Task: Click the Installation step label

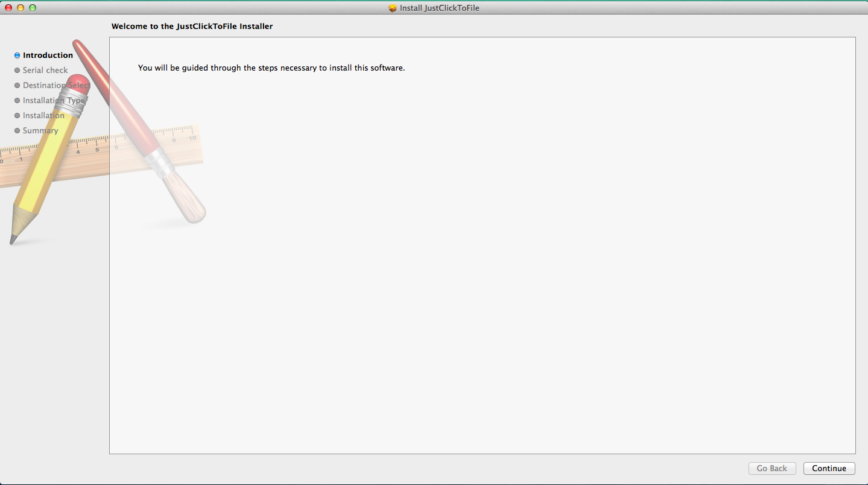Action: point(43,115)
